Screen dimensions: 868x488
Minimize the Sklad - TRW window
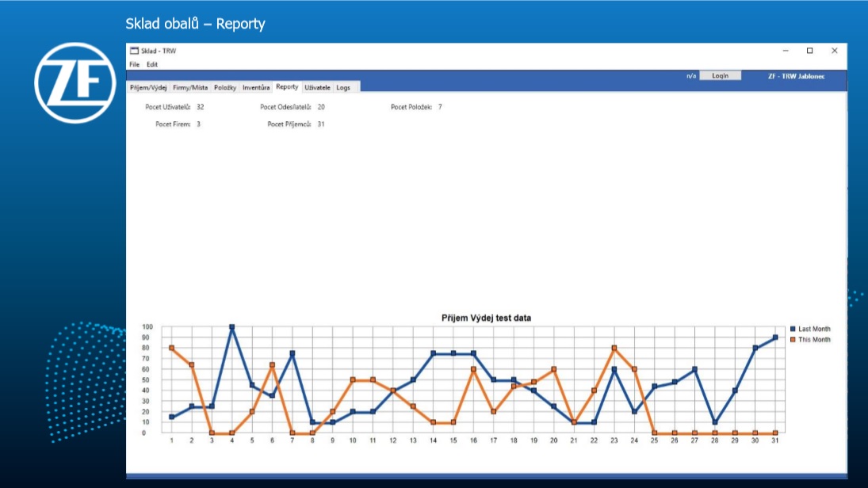[786, 51]
